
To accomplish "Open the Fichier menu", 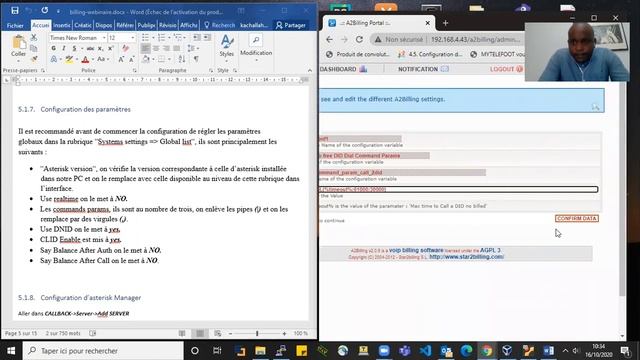I will [x=15, y=25].
